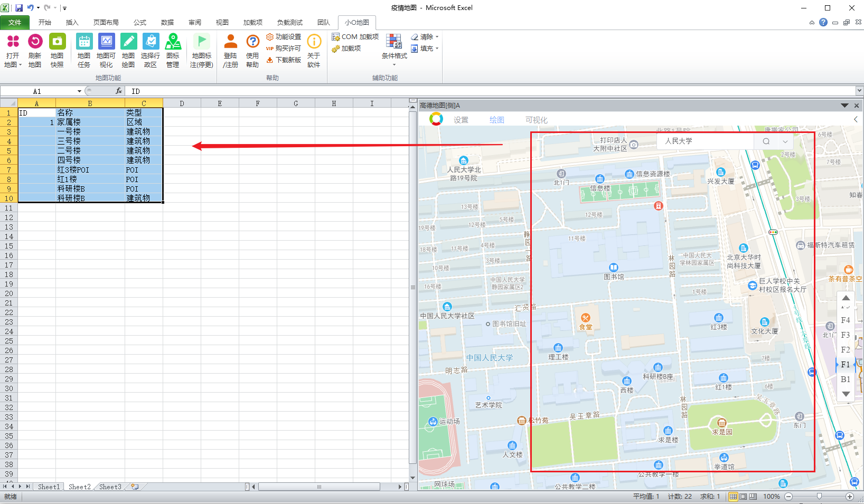Click the search magnifier in the map search box

coord(766,141)
